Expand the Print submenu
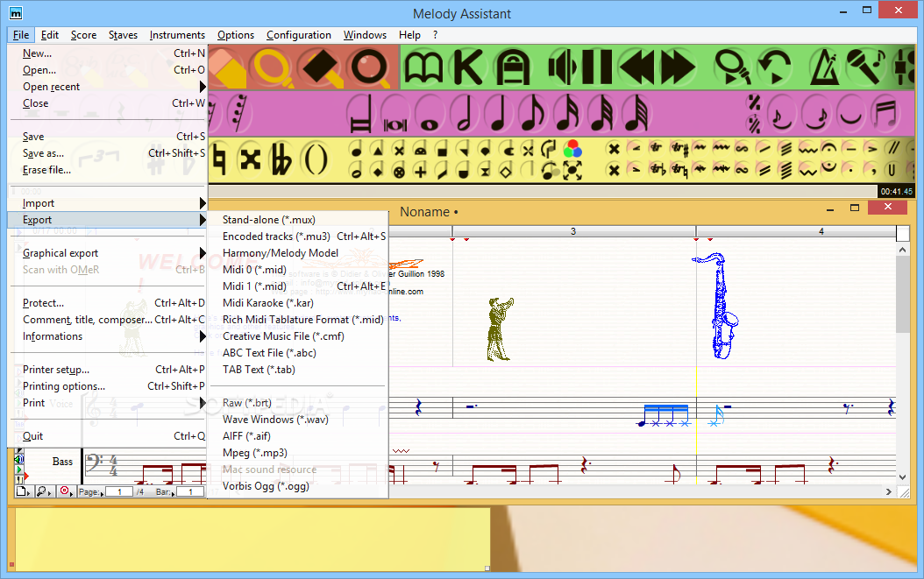 (107, 403)
